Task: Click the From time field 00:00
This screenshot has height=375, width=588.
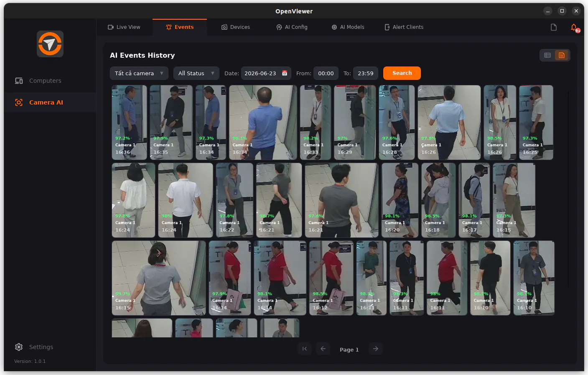Action: [326, 73]
